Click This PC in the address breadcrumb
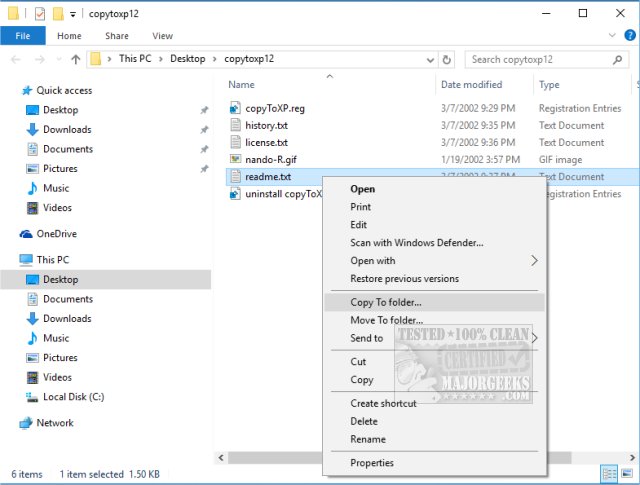The width and height of the screenshot is (640, 485). click(135, 59)
